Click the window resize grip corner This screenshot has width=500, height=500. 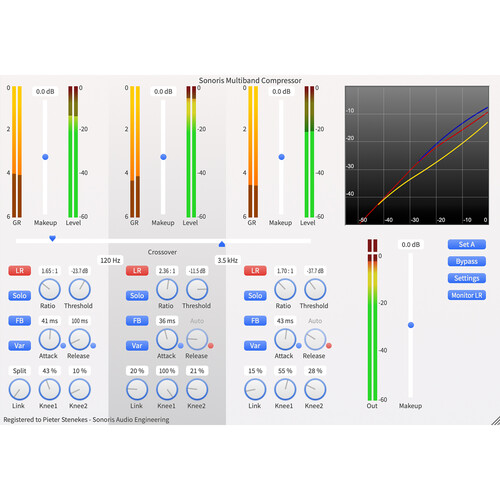coord(495,421)
